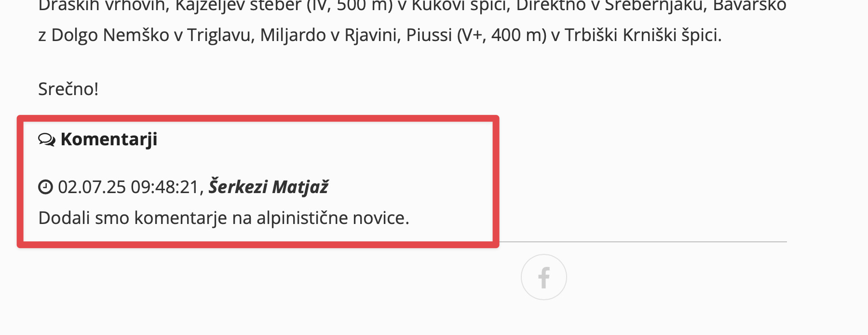Click the Komentarji heading
This screenshot has height=335, width=868.
pyautogui.click(x=109, y=140)
